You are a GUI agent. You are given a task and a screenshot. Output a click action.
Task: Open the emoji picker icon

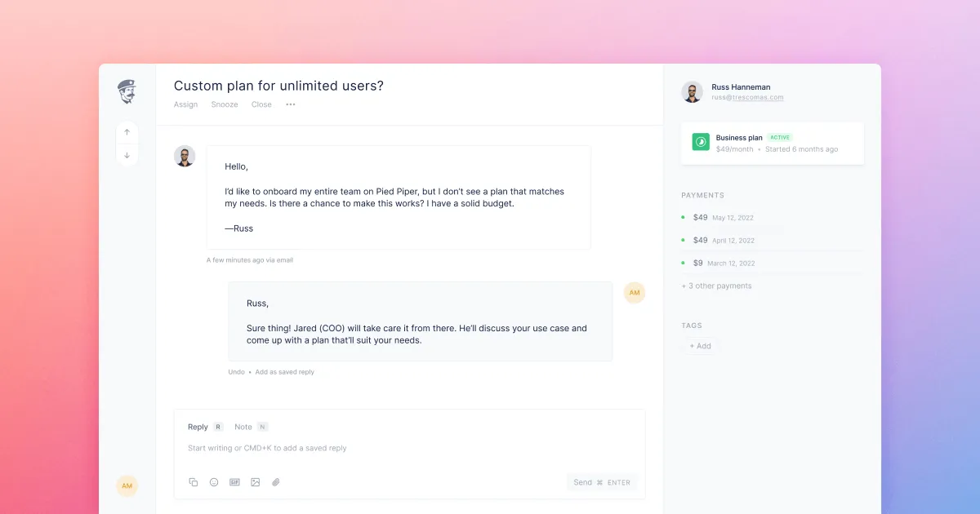(x=214, y=482)
